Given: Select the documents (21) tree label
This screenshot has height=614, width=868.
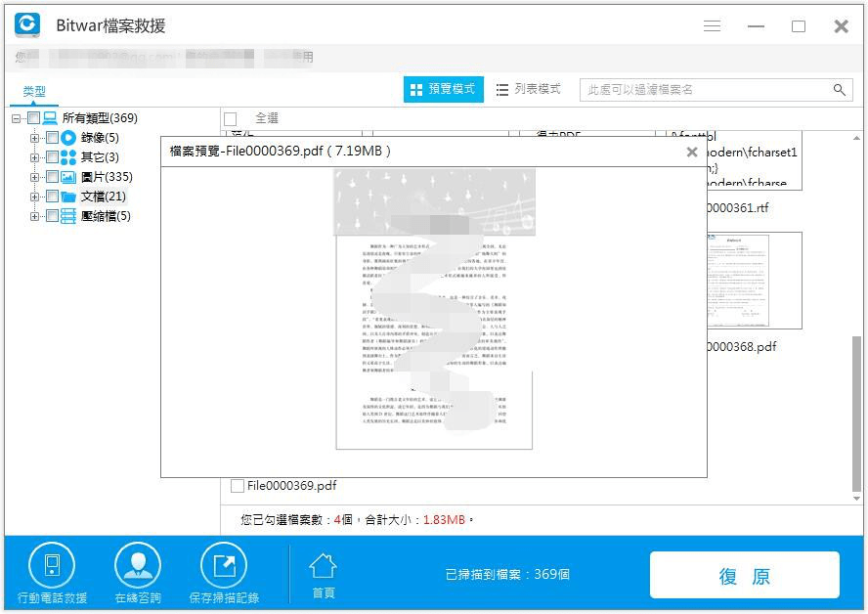Looking at the screenshot, I should pyautogui.click(x=104, y=197).
